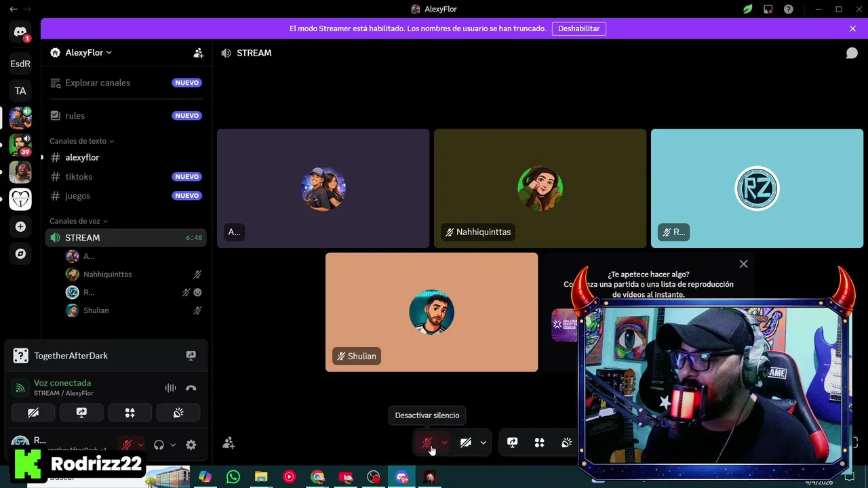Share your screen from call toolbar
The height and width of the screenshot is (488, 868).
coord(512,443)
